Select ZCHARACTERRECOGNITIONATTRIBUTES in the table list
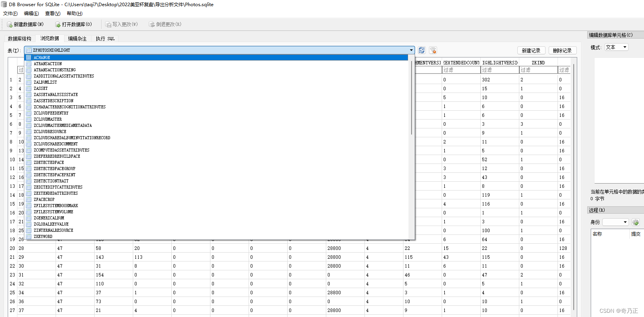Image resolution: width=644 pixels, height=317 pixels. pyautogui.click(x=217, y=107)
